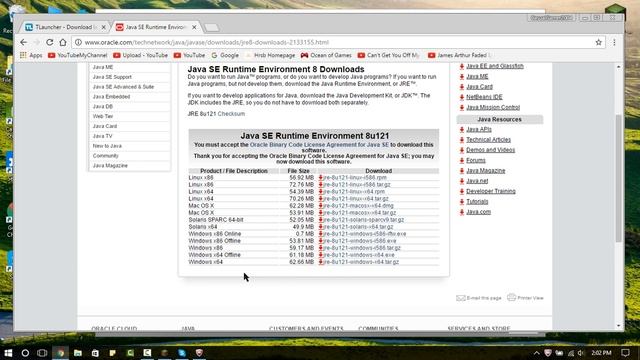Open the James Arthur Faded bookmark
The height and width of the screenshot is (360, 640).
coord(459,55)
